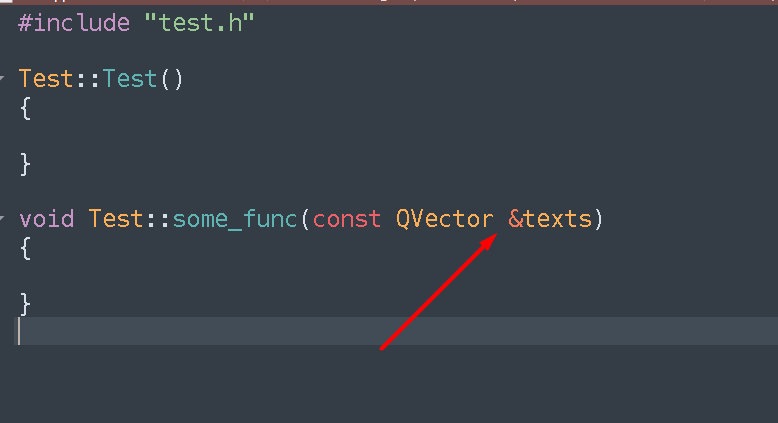This screenshot has height=423, width=778.
Task: Click the highlighted current line at the bottom
Action: point(400,331)
